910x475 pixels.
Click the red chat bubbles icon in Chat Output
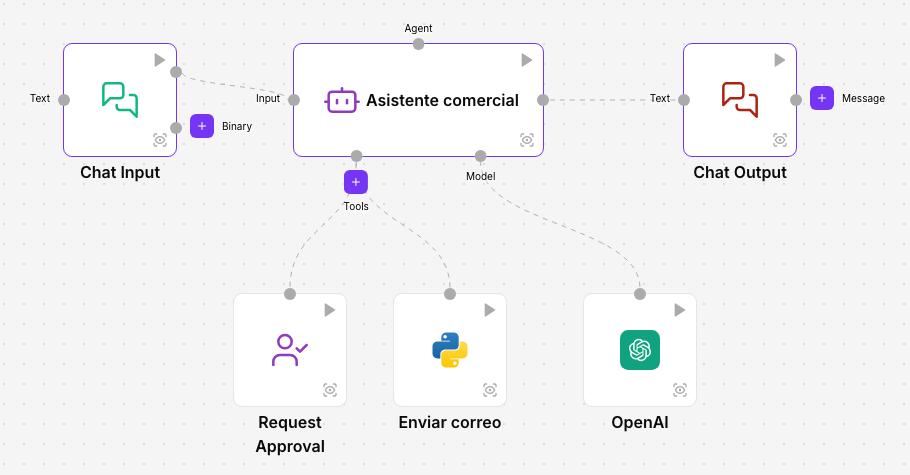click(740, 100)
